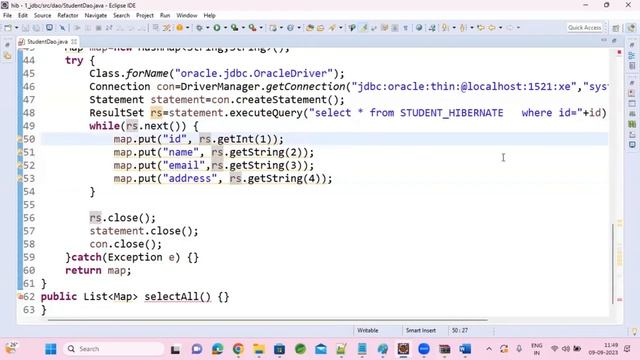The height and width of the screenshot is (360, 640).
Task: Click the editor horizontal scrollbar
Action: coord(268,320)
